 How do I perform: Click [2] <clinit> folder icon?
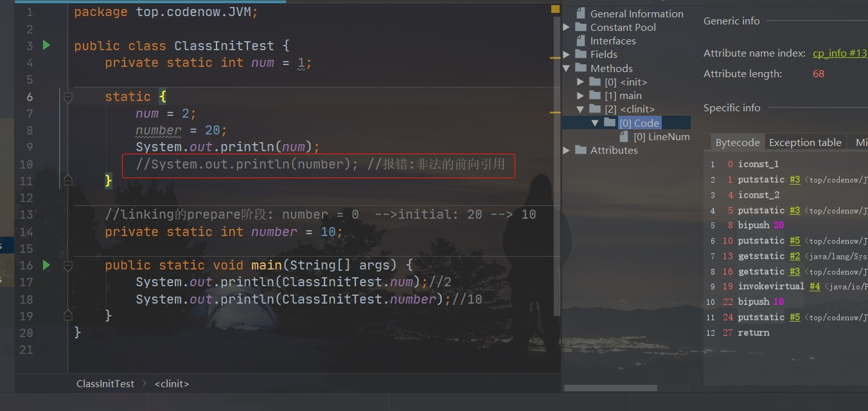pos(595,109)
